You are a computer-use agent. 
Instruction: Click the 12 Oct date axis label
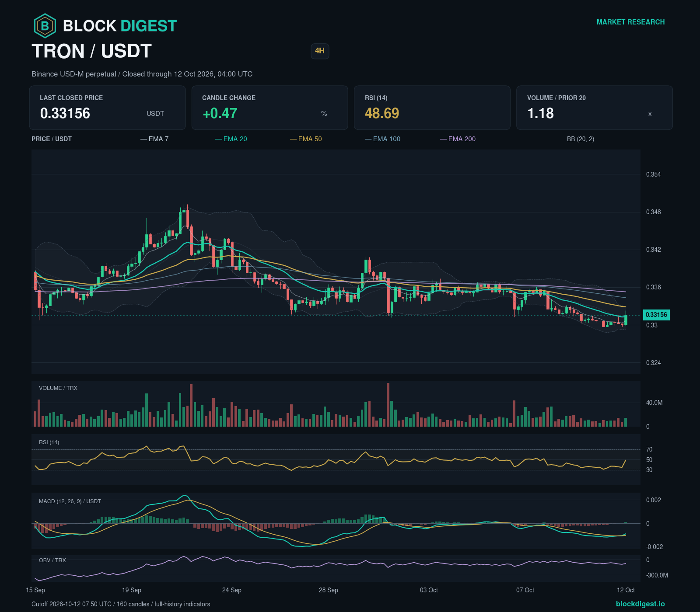click(x=626, y=590)
